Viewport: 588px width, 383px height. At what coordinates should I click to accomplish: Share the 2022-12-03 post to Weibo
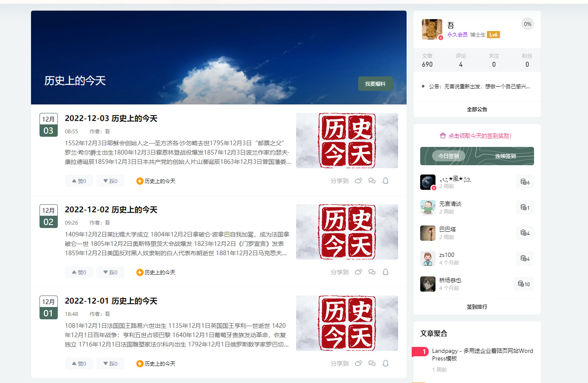coord(358,181)
